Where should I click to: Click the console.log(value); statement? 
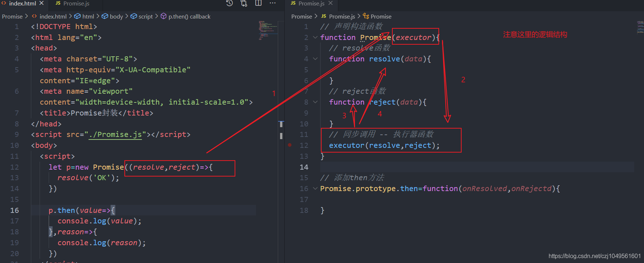pos(99,221)
